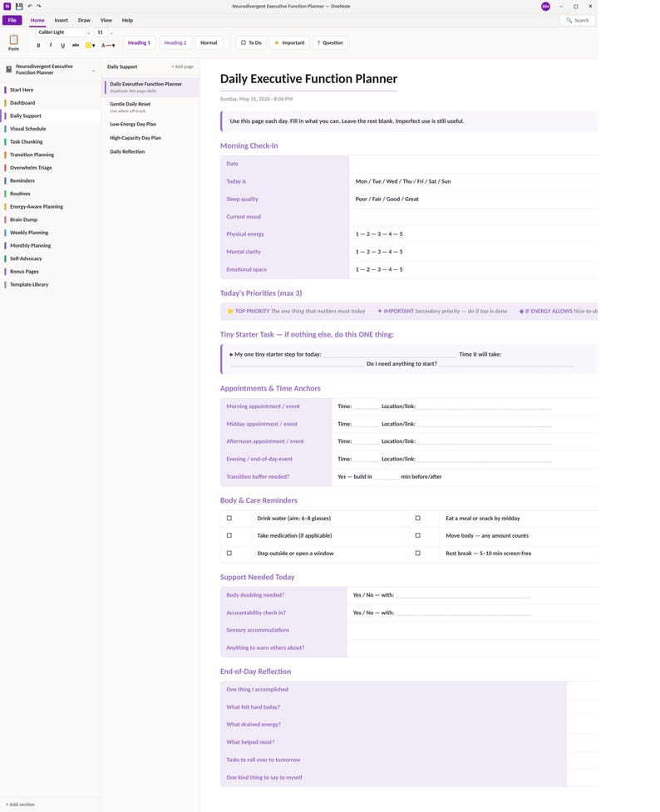This screenshot has height=812, width=660.
Task: Redo the last action
Action: [38, 6]
